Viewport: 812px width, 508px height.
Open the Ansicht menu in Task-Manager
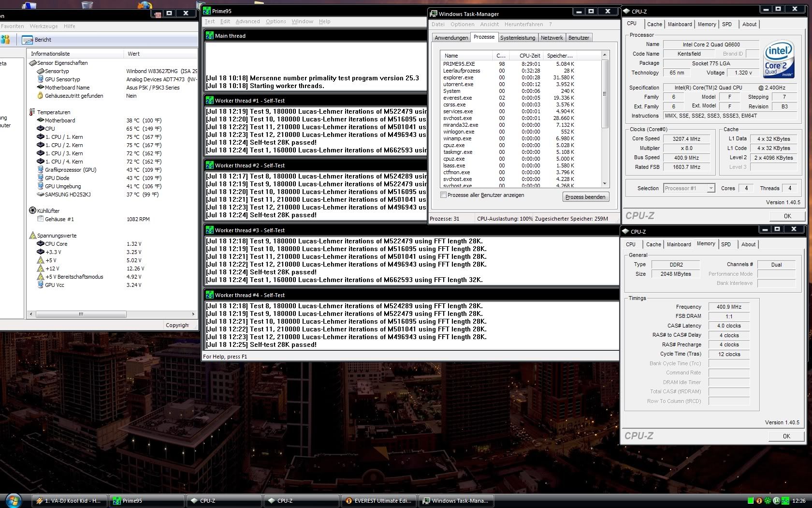pos(489,24)
